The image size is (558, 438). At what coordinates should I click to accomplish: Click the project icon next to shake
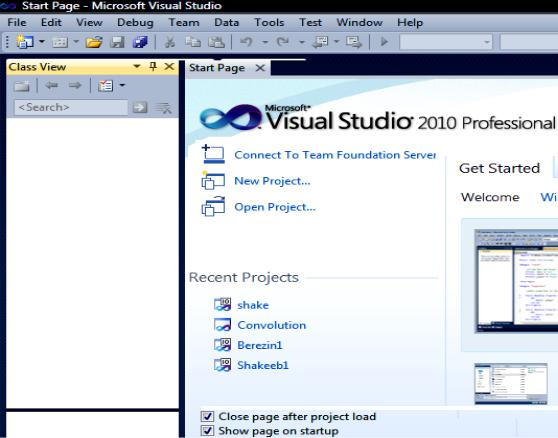click(222, 305)
